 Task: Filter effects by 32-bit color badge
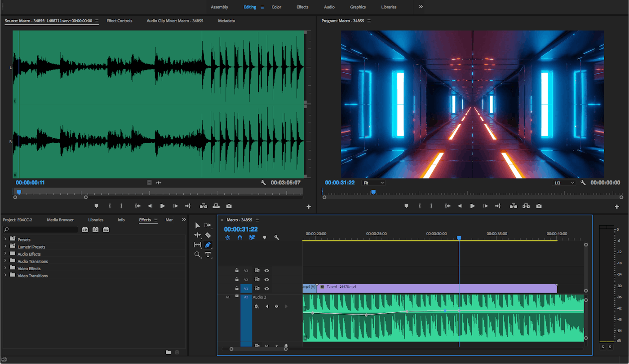point(95,229)
